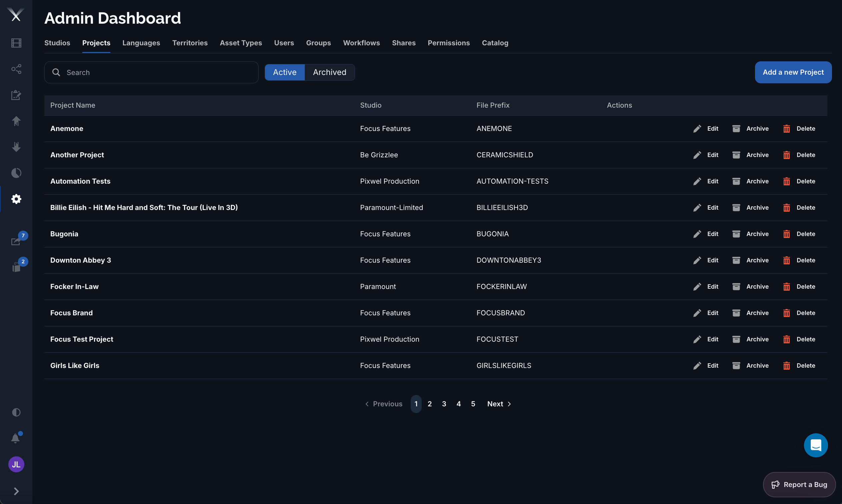
Task: Switch to the Workflows tab
Action: click(x=361, y=43)
